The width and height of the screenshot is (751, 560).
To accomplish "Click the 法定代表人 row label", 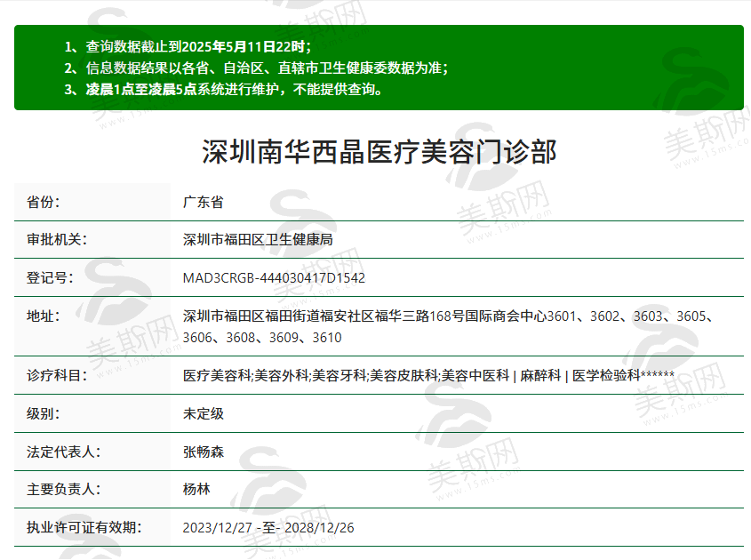I will click(63, 452).
